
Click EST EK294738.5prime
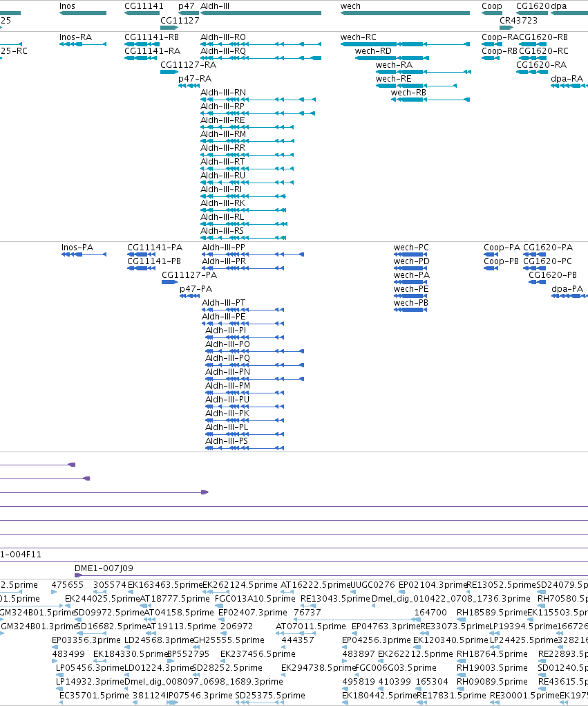tap(285, 675)
